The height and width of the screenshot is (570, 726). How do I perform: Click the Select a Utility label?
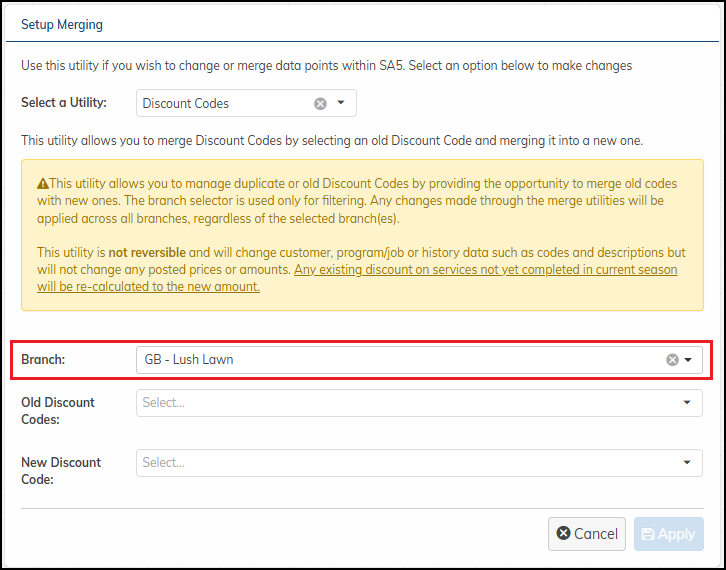click(64, 102)
